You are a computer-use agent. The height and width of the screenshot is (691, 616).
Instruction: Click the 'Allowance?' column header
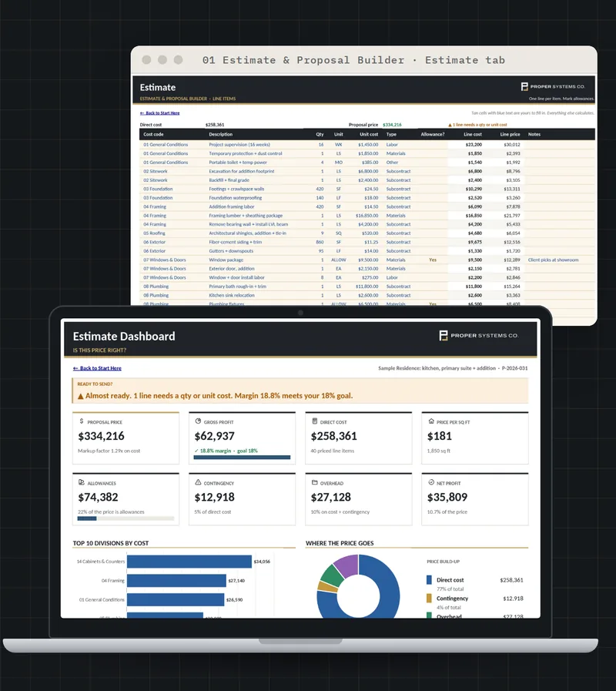(x=433, y=134)
